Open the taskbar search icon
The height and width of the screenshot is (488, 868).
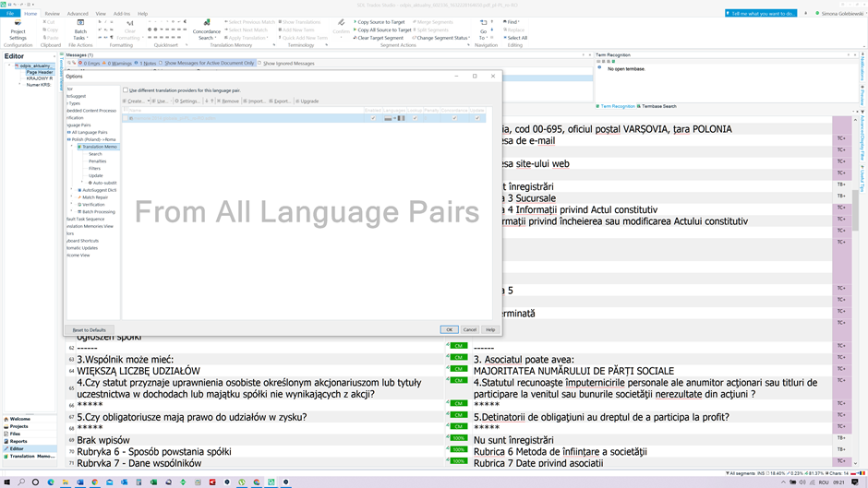click(21, 482)
